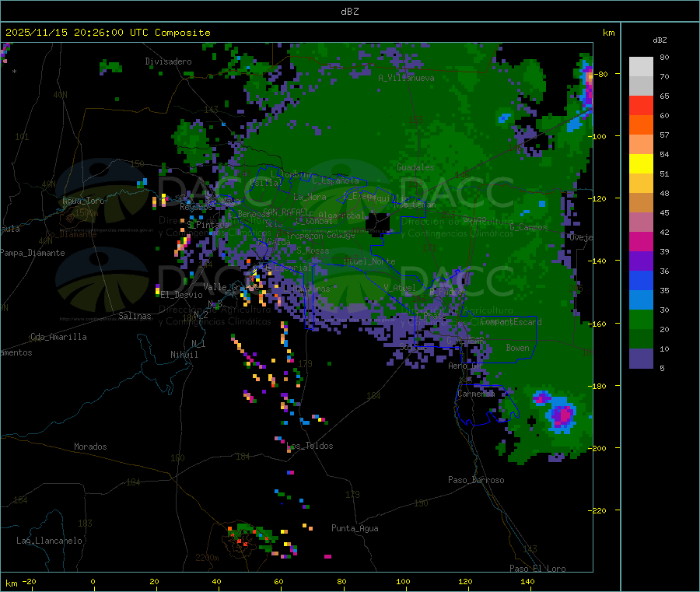Select the orange 57-60 dBZ legend swatch

[x=641, y=125]
